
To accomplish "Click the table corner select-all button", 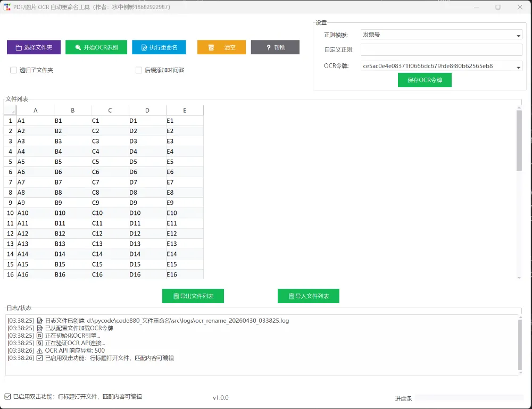I will 10,110.
